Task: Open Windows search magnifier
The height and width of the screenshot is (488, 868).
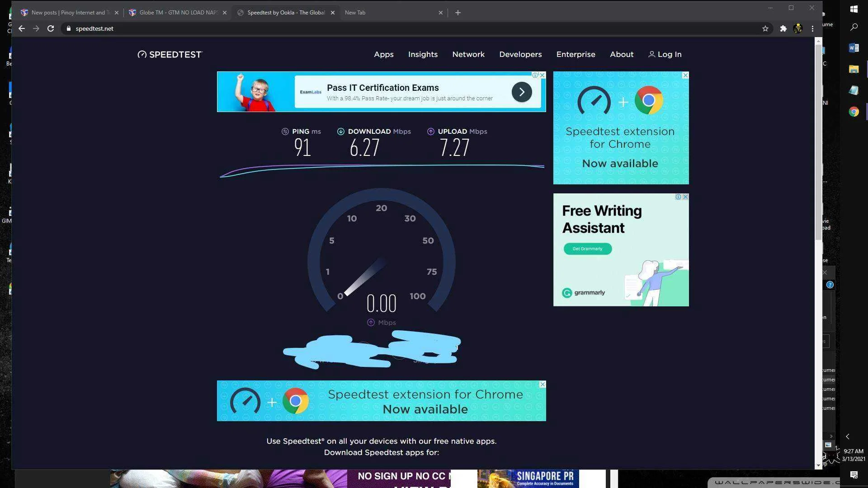Action: (854, 28)
